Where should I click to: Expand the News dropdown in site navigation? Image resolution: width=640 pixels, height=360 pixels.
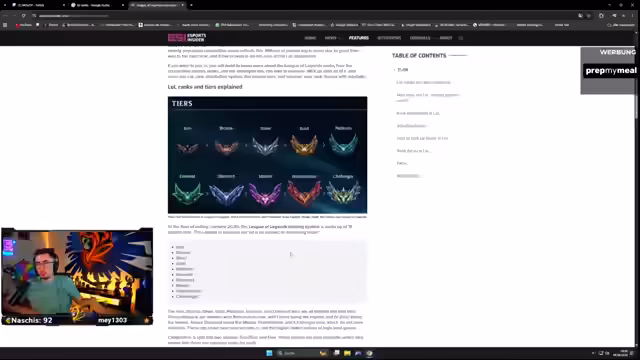point(331,38)
